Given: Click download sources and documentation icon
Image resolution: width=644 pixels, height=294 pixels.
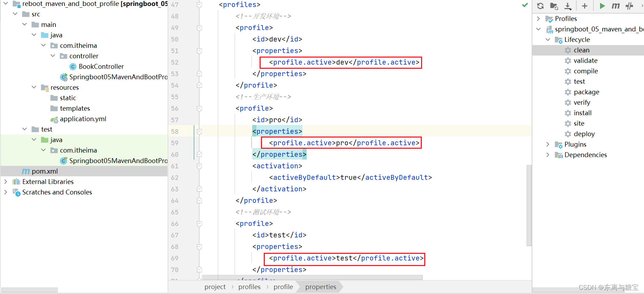Looking at the screenshot, I should pyautogui.click(x=568, y=6).
